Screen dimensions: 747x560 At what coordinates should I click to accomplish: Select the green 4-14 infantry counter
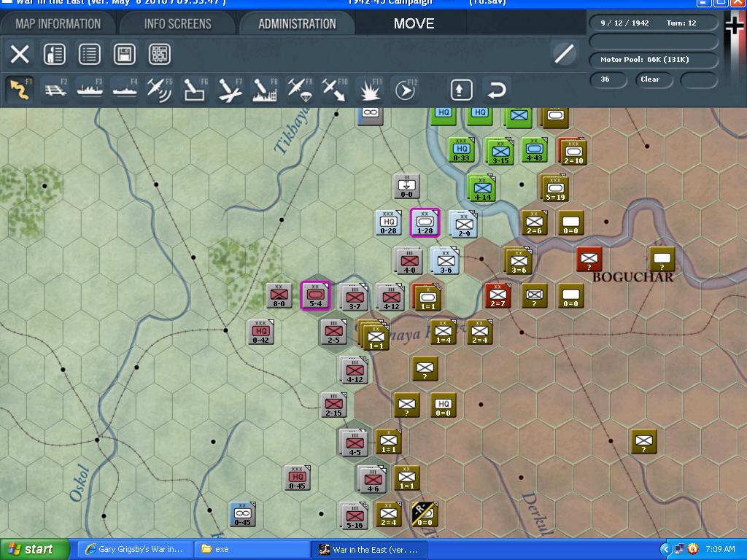[x=482, y=188]
